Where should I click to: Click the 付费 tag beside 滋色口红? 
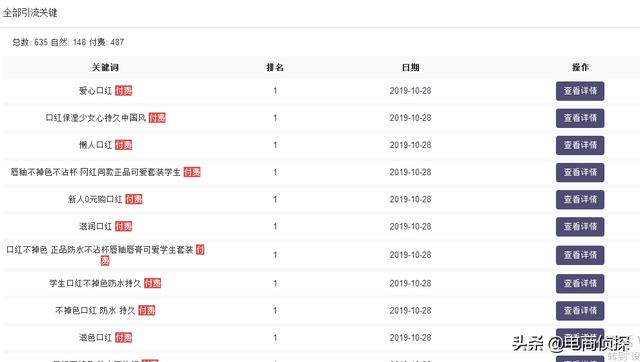click(123, 338)
